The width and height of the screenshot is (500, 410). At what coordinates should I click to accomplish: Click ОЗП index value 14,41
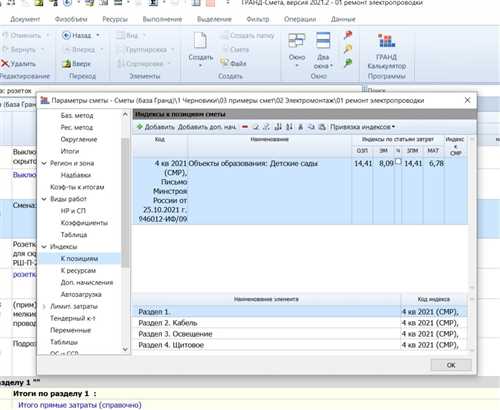(x=363, y=163)
